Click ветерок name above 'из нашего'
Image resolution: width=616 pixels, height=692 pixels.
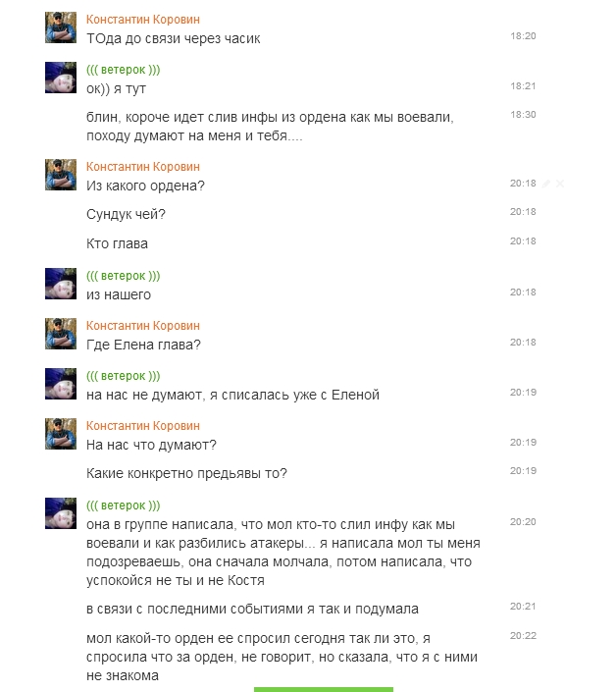pos(123,276)
